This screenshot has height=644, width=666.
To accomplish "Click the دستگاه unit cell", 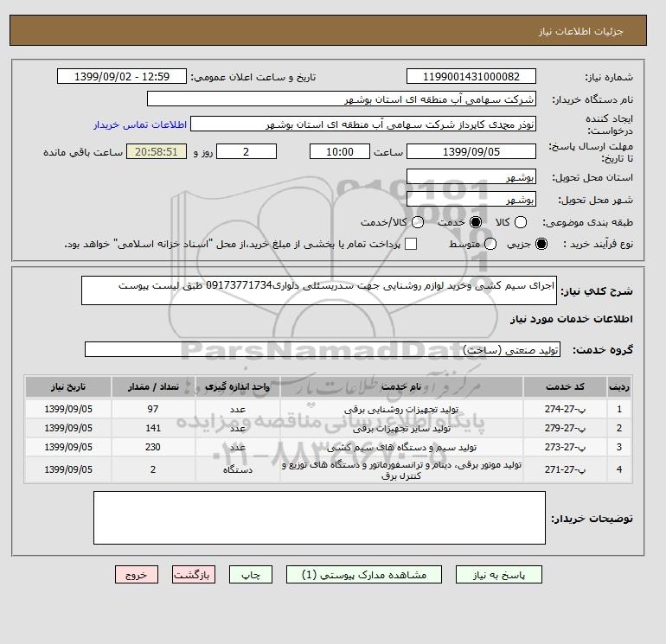I will (x=238, y=469).
